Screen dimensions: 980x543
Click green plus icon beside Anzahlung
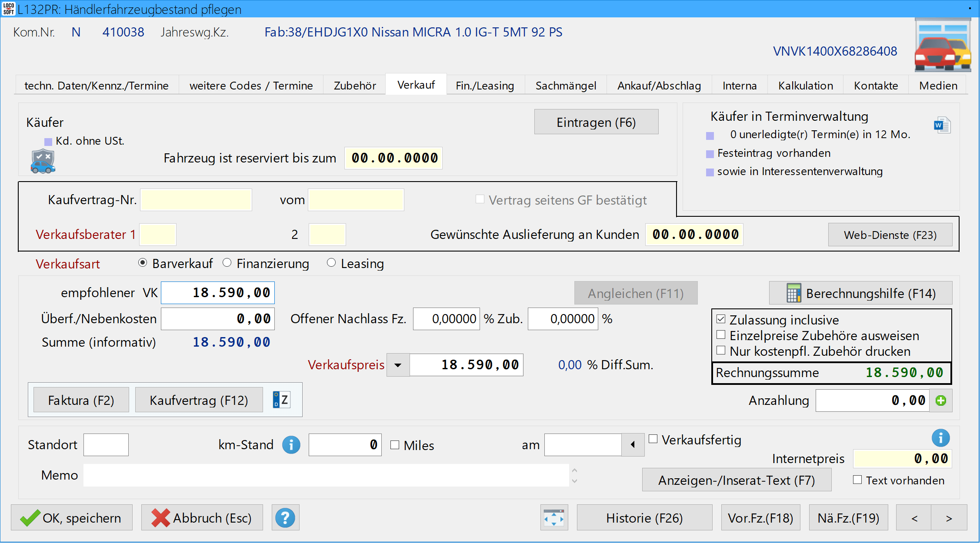point(941,401)
